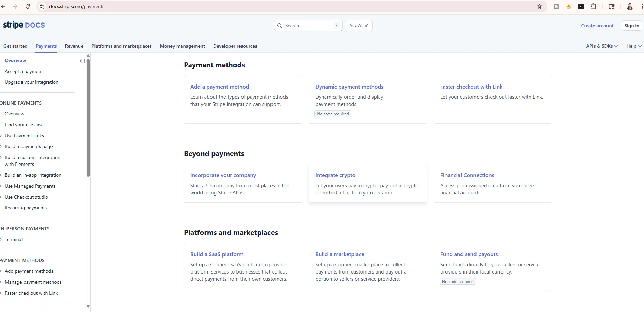Open the browser extensions puzzle icon

[x=593, y=6]
